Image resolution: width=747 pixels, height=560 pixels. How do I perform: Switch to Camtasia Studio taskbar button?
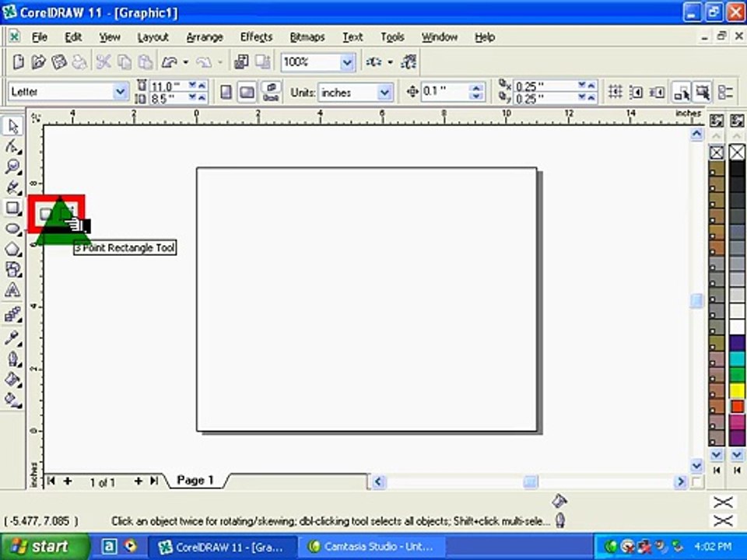pos(372,547)
